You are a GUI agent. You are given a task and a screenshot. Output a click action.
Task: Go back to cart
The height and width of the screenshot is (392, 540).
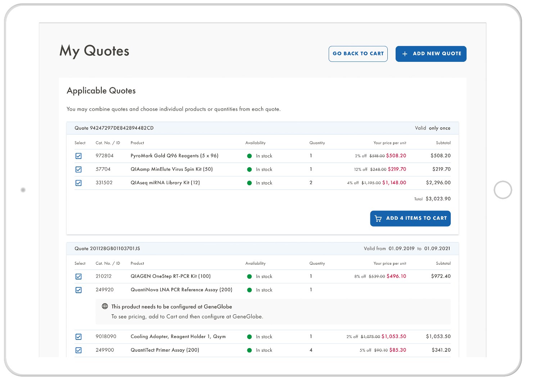click(x=358, y=54)
